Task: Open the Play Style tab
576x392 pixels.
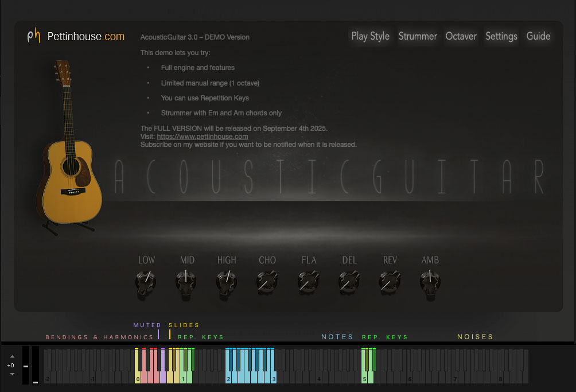Action: (370, 36)
